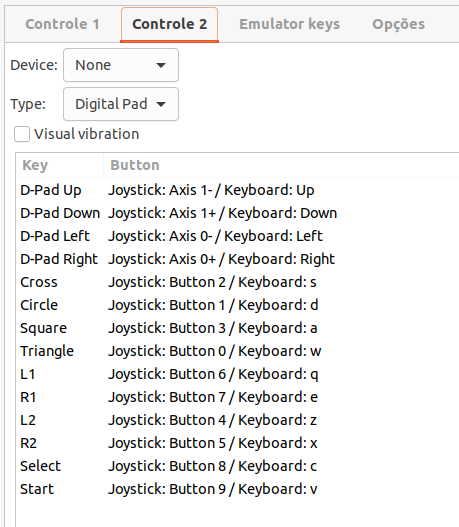This screenshot has width=459, height=527.
Task: Select the Triangle mapping row
Action: pyautogui.click(x=238, y=351)
